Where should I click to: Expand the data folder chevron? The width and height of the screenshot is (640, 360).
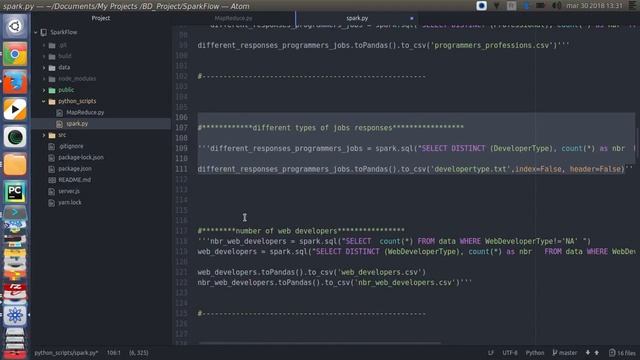click(x=44, y=68)
